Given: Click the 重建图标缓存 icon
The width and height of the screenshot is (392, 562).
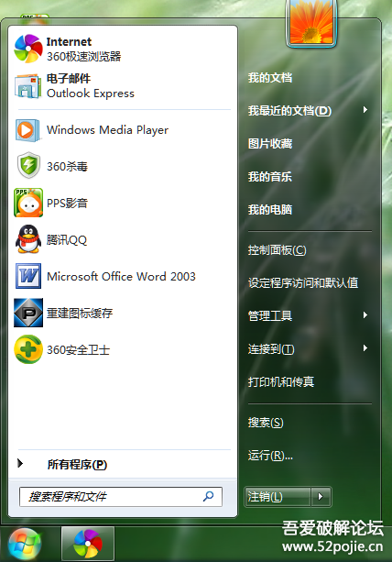Looking at the screenshot, I should (28, 313).
